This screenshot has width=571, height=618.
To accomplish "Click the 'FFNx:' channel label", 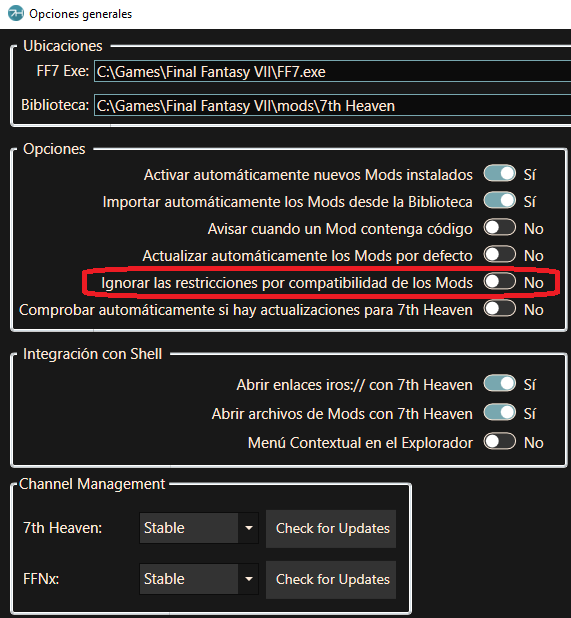I will click(41, 579).
